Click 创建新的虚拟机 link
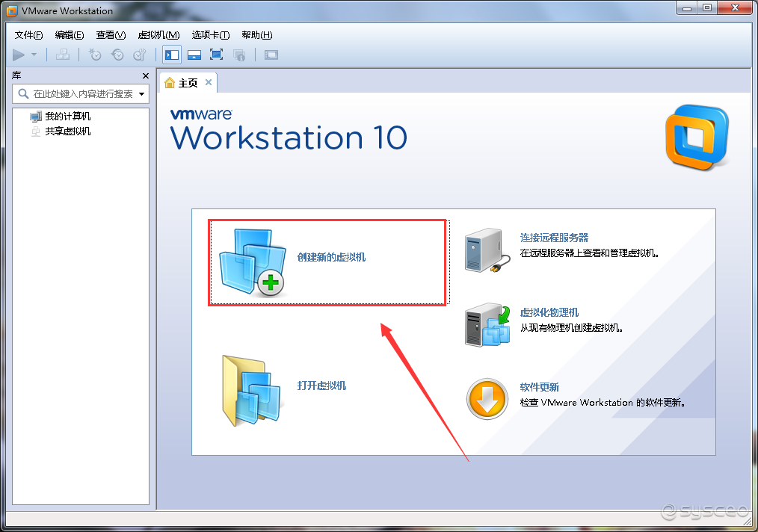Viewport: 758px width, 532px height. click(x=331, y=257)
